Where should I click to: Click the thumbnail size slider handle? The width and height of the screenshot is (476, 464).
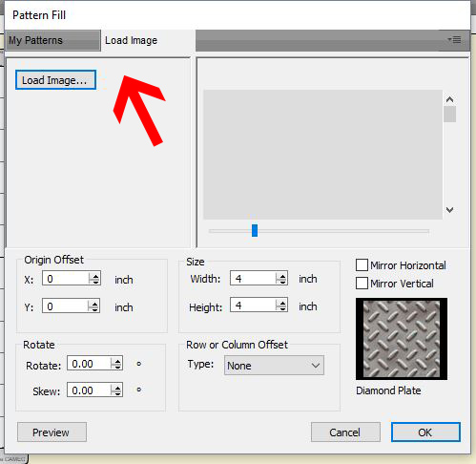point(255,230)
